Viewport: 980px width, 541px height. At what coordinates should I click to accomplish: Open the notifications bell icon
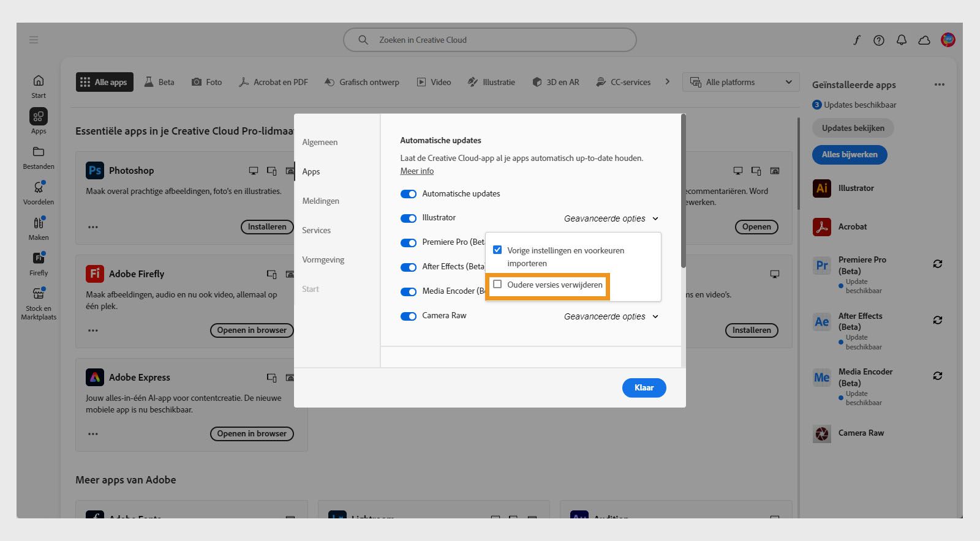[x=902, y=40]
